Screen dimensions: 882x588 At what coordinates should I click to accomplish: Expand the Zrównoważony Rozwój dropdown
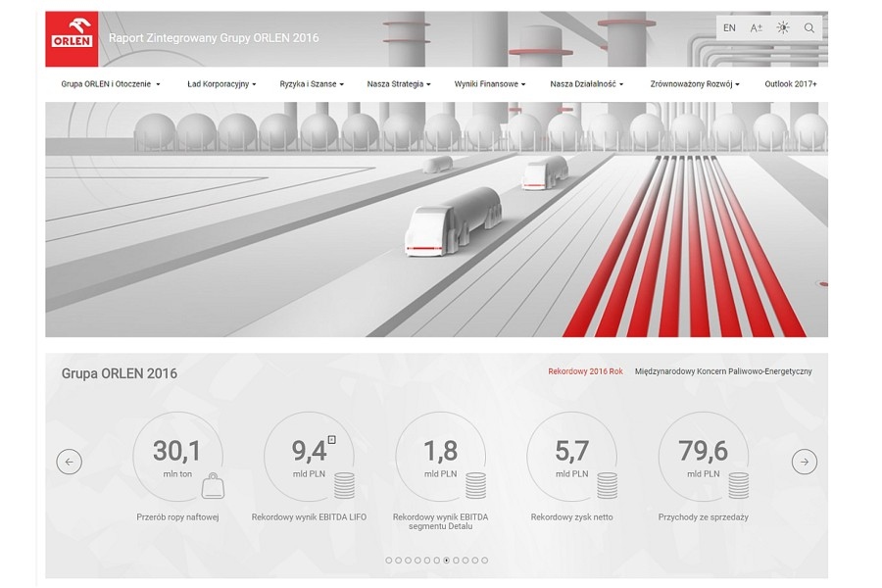694,84
